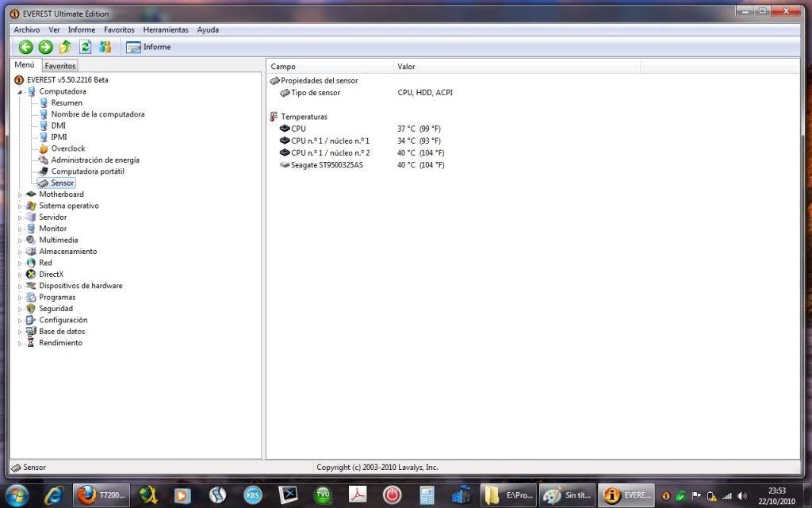Select Computadora portátil
Image resolution: width=812 pixels, height=508 pixels.
(x=87, y=171)
